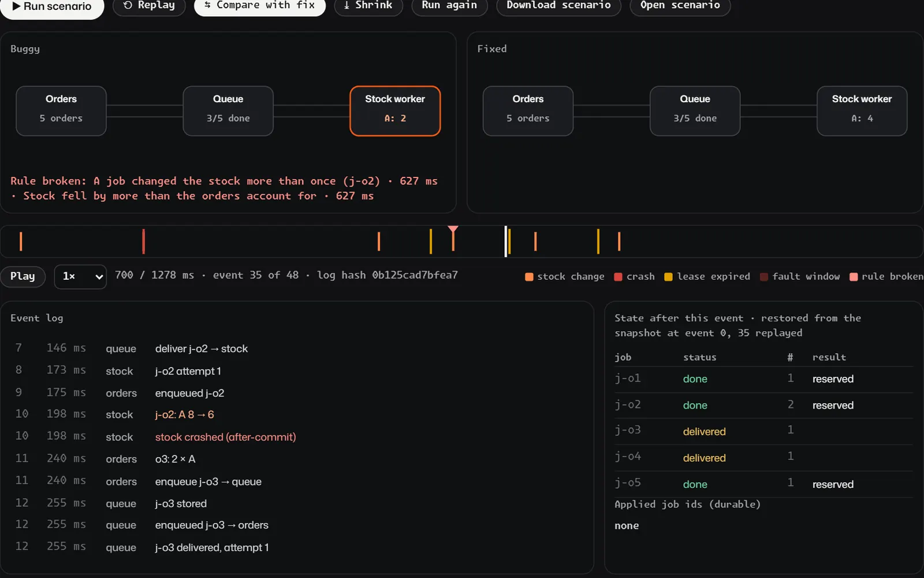Select log row 'enqueue j-o3 → queue'
The width and height of the screenshot is (924, 578).
click(297, 481)
